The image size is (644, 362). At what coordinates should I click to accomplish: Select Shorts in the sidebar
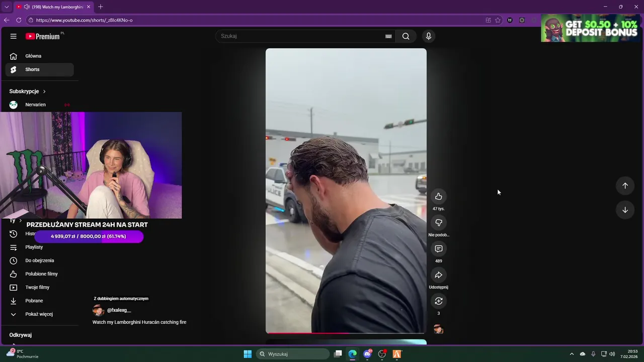point(39,69)
